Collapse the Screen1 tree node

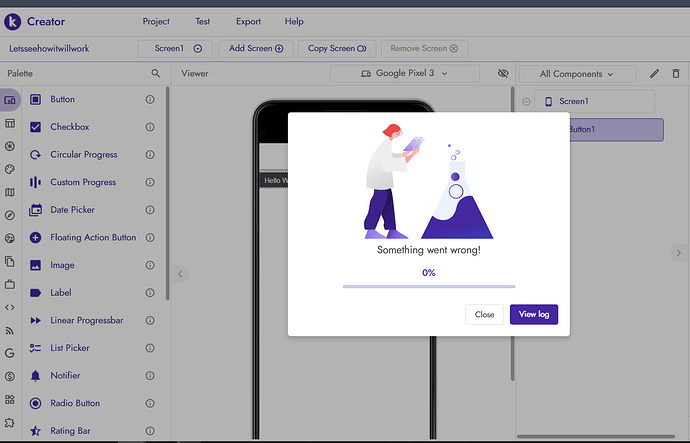tap(526, 102)
